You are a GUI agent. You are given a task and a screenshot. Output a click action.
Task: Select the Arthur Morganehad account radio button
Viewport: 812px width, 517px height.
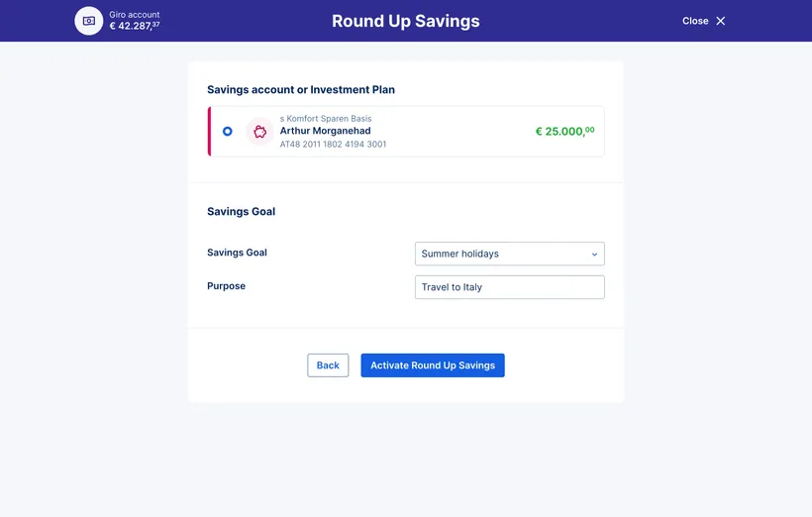point(228,131)
